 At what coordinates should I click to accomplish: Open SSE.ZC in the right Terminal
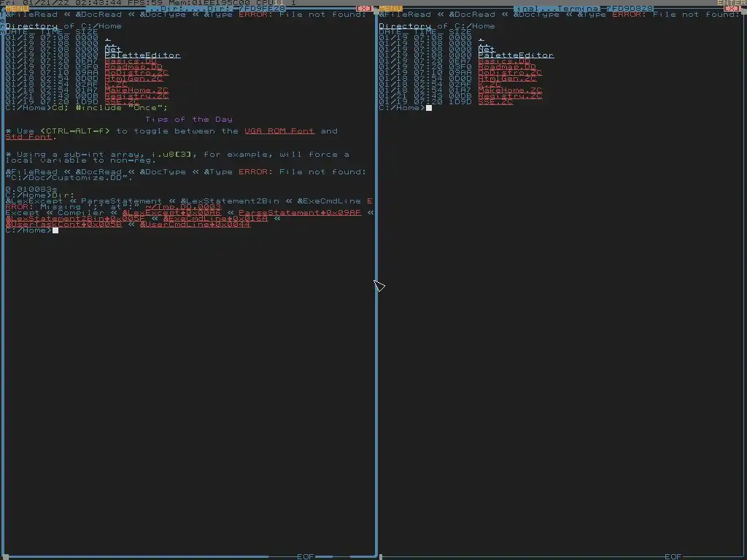click(495, 102)
